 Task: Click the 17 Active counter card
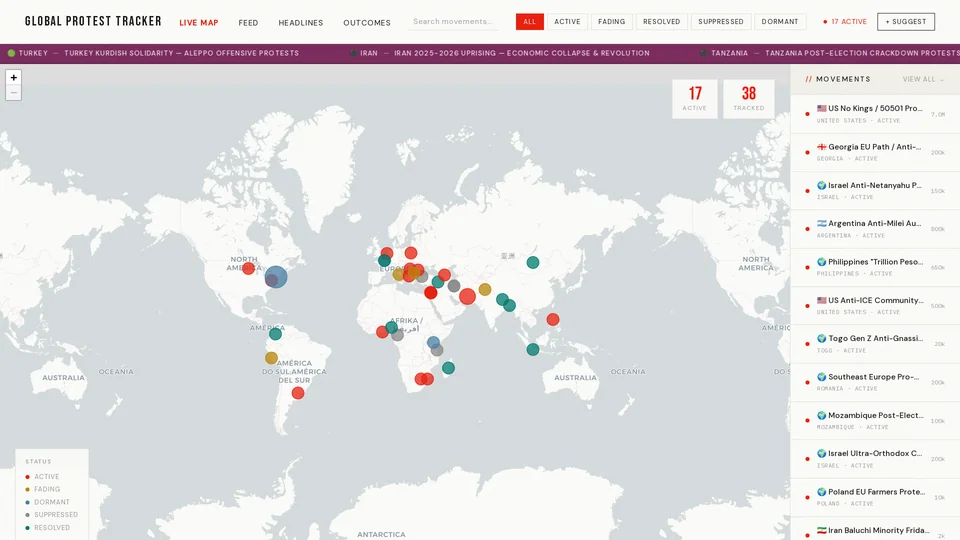point(695,99)
